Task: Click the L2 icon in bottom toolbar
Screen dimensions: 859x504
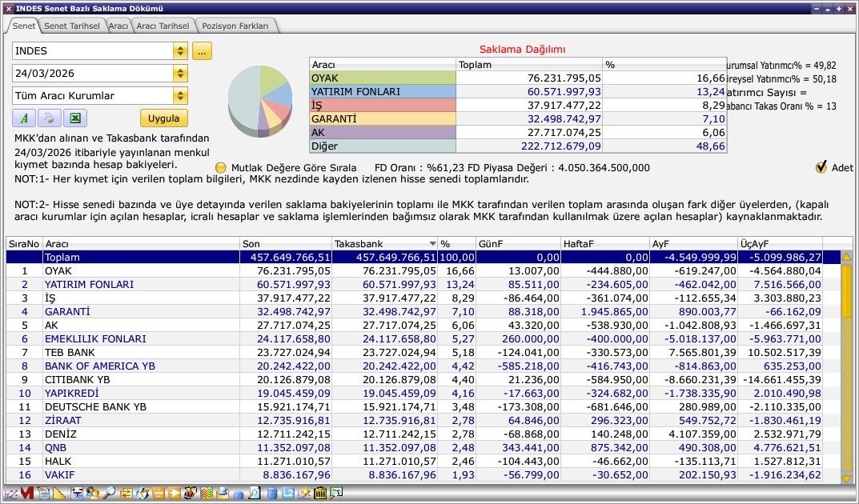Action: [288, 494]
